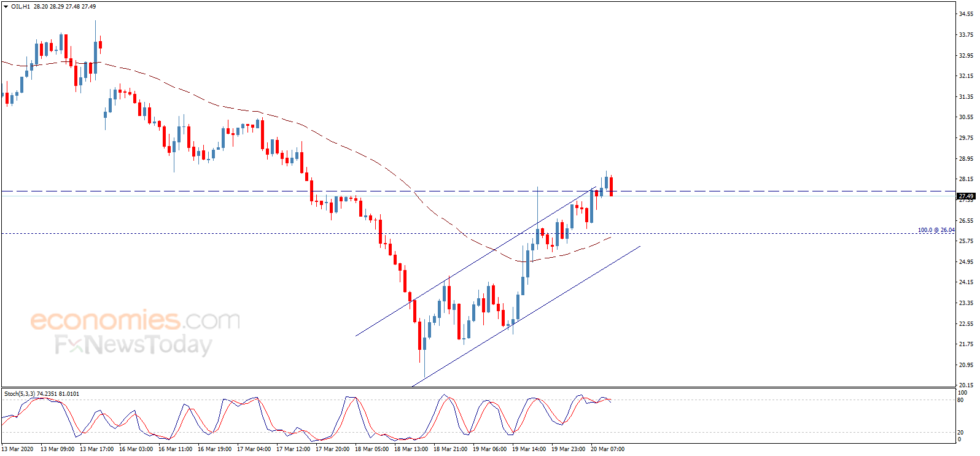Screen dimensions: 980x456
Task: Click the 13 Mar 2020 date label
Action: [18, 449]
